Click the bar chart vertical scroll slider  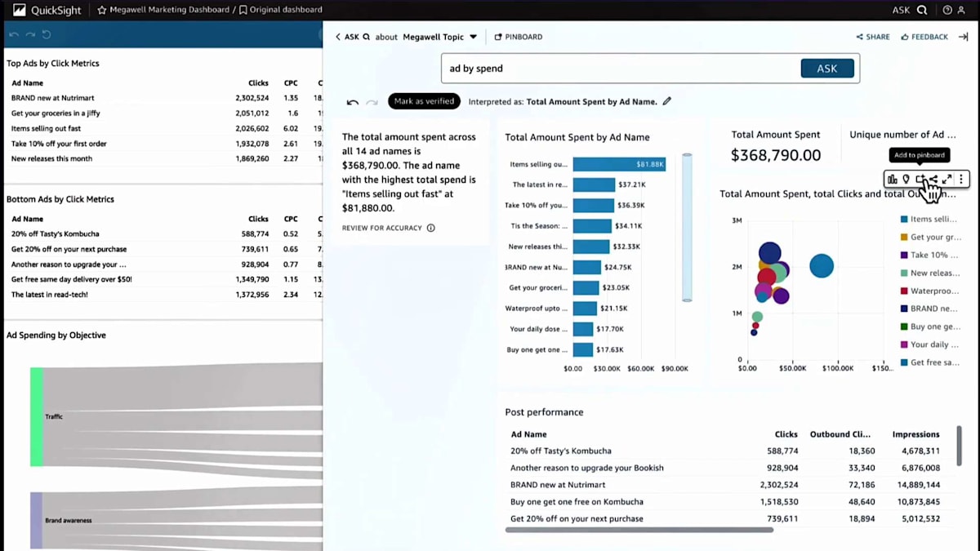[x=687, y=227]
